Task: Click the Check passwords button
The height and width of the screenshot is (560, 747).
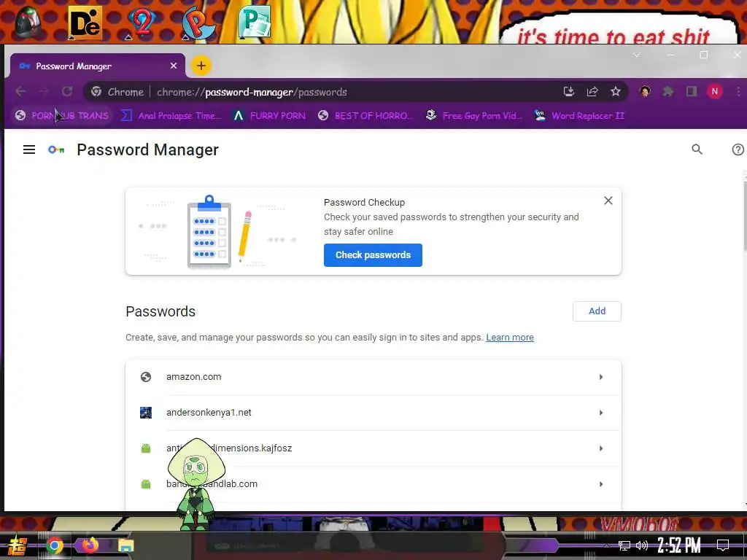Action: click(373, 254)
